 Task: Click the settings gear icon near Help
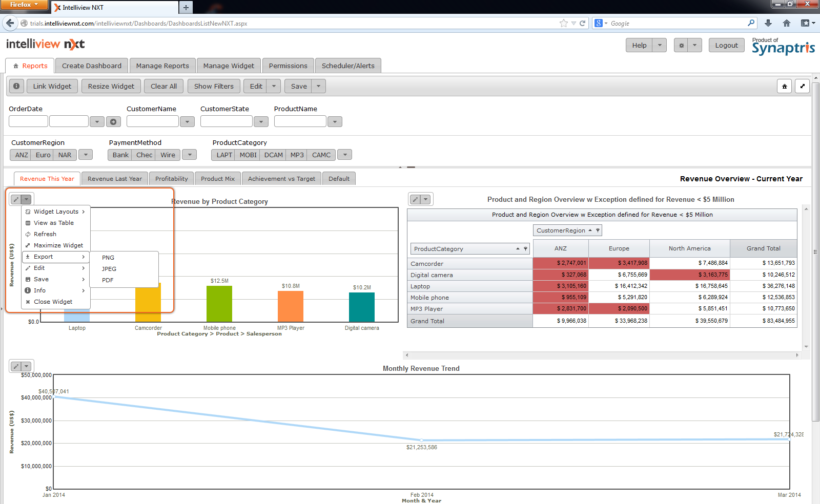coord(681,46)
